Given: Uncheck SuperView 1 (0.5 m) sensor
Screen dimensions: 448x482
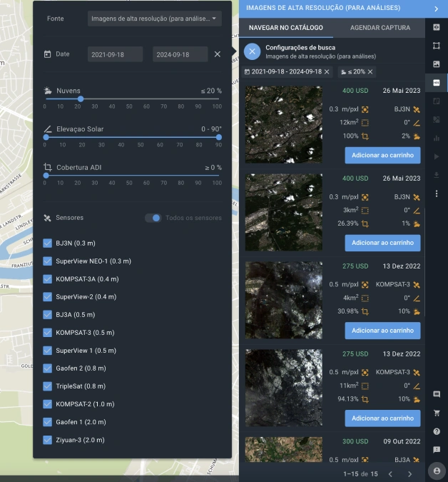Looking at the screenshot, I should [x=47, y=351].
